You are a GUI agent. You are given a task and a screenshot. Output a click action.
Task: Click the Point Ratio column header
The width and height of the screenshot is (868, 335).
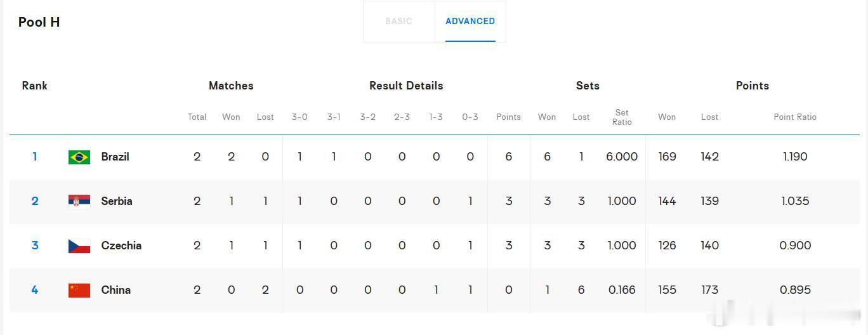[795, 117]
